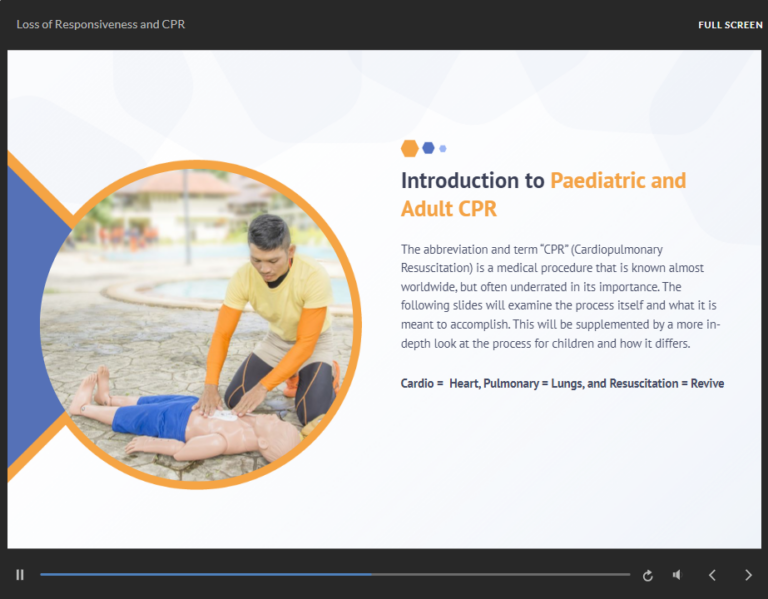Mute the audio with speaker icon

click(x=677, y=575)
